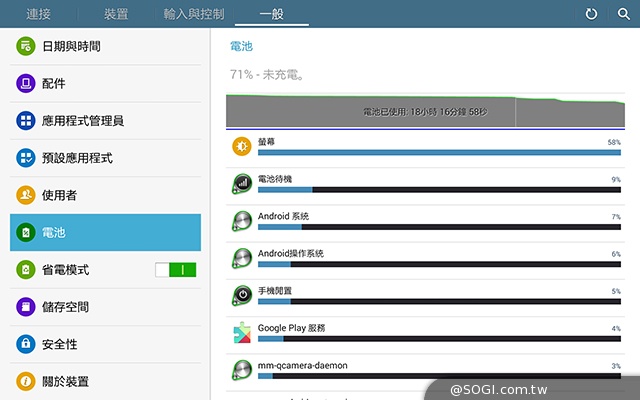Tap the Google Play 服務 icon

coord(242,333)
